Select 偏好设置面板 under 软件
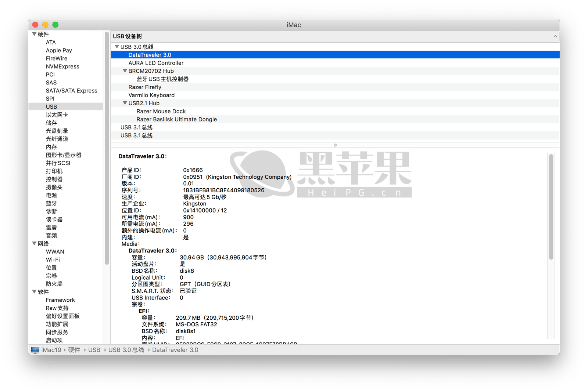The width and height of the screenshot is (588, 392). coord(62,316)
